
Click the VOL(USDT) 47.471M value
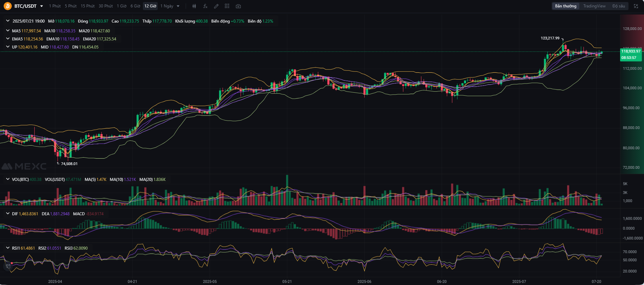73,179
